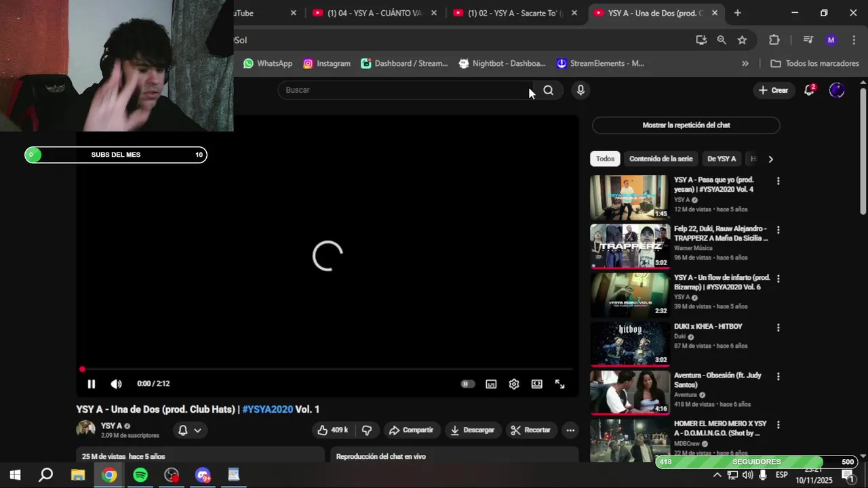This screenshot has width=868, height=488.
Task: Open Chrome profile M avatar
Action: pos(831,40)
